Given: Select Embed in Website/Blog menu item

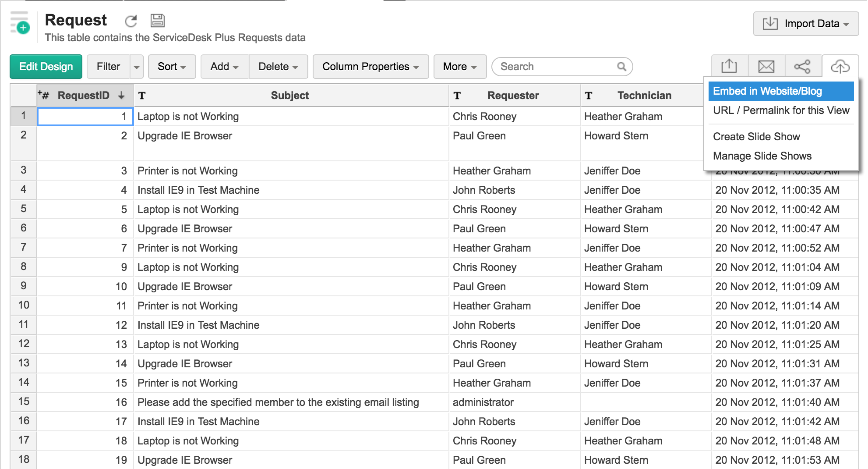Looking at the screenshot, I should click(768, 91).
